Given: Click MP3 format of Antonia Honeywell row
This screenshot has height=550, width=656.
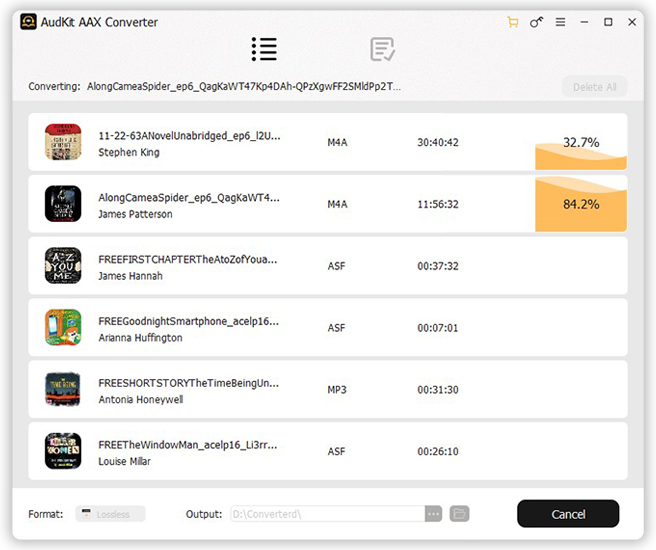Looking at the screenshot, I should pos(337,390).
